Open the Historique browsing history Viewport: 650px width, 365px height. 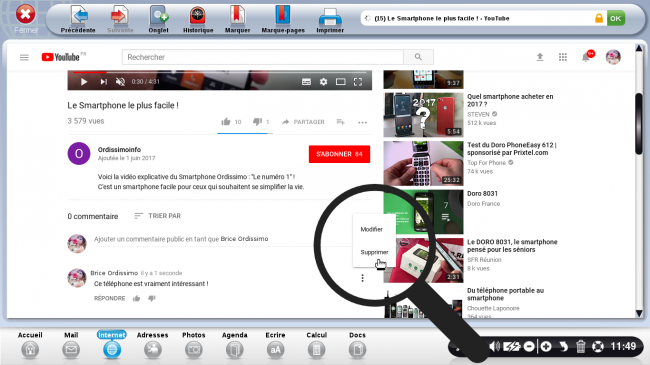point(198,19)
